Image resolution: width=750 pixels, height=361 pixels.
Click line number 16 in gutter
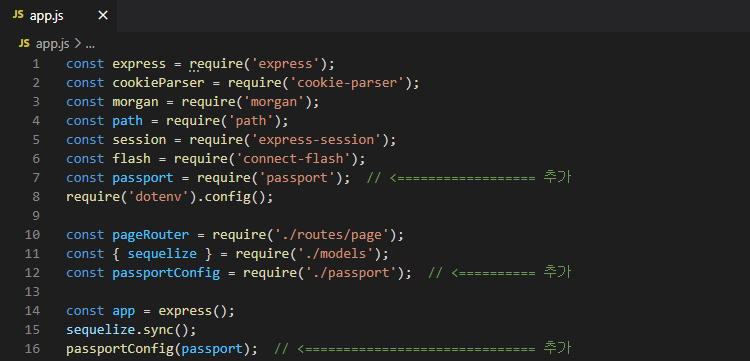[x=32, y=349]
